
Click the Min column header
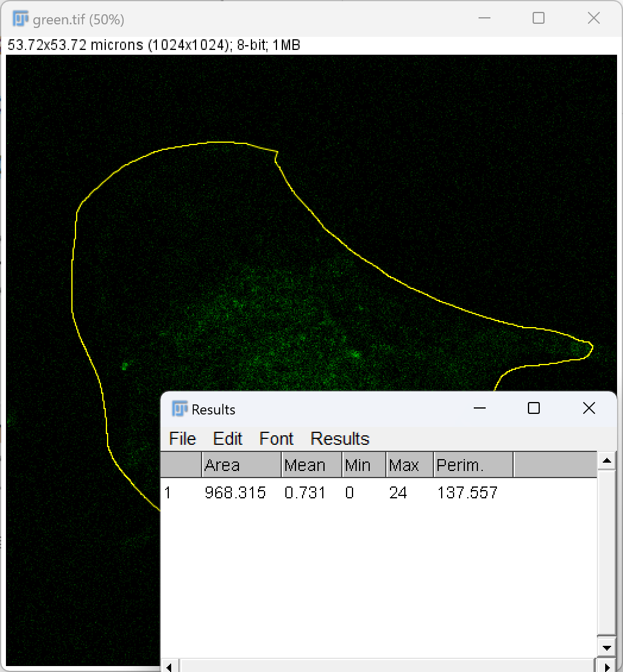(364, 464)
